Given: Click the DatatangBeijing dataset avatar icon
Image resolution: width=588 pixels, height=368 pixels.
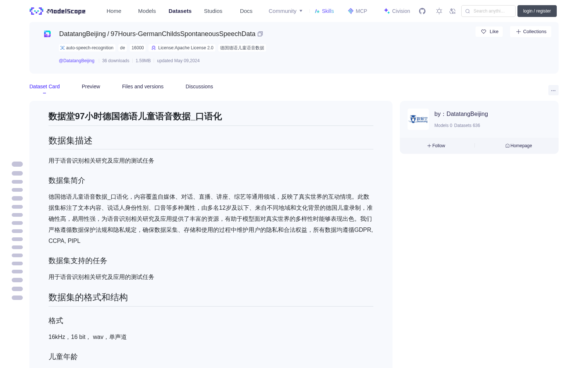Looking at the screenshot, I should click(x=47, y=34).
